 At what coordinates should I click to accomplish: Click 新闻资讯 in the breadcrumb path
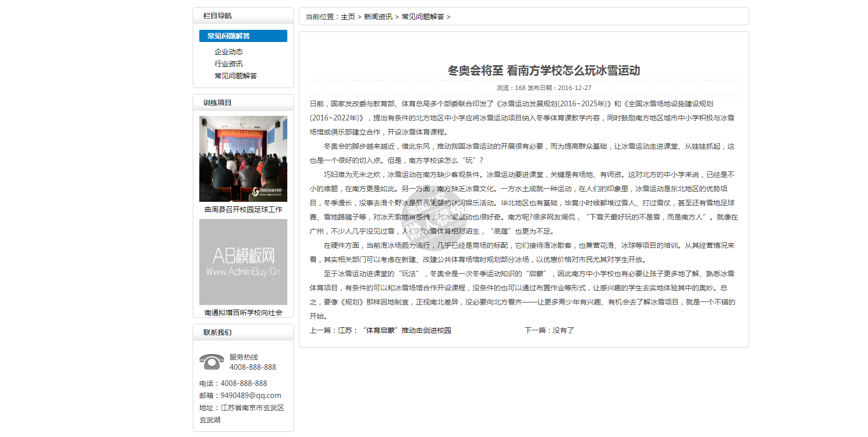[378, 17]
